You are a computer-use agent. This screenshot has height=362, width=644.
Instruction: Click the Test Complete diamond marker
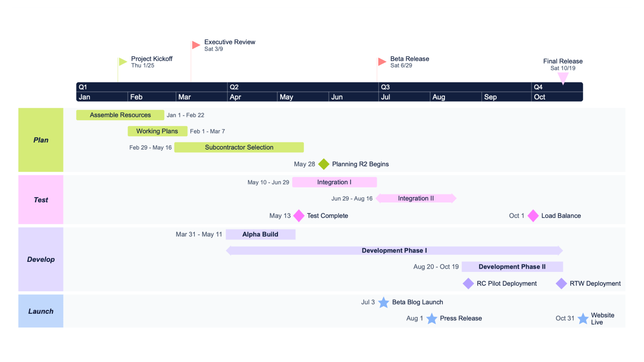pyautogui.click(x=299, y=216)
